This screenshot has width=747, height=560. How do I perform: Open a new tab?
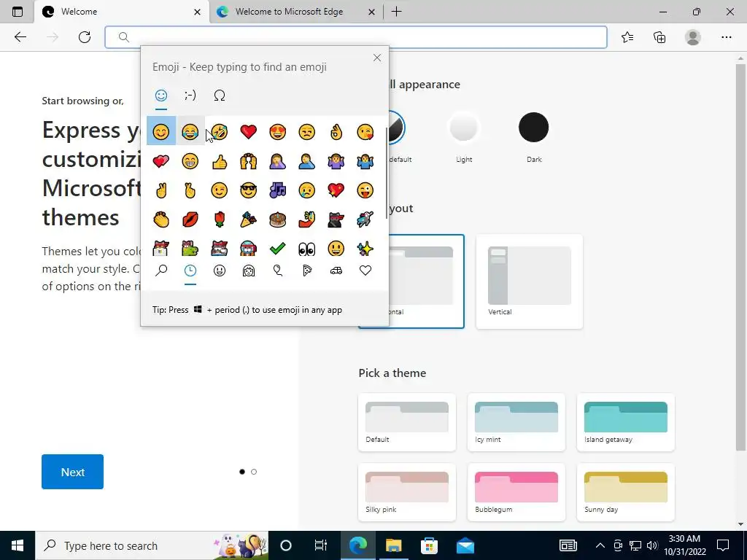coord(396,12)
